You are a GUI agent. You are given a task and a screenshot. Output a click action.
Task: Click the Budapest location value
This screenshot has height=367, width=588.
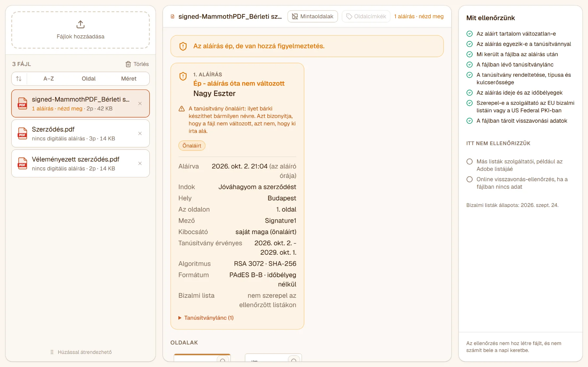282,198
